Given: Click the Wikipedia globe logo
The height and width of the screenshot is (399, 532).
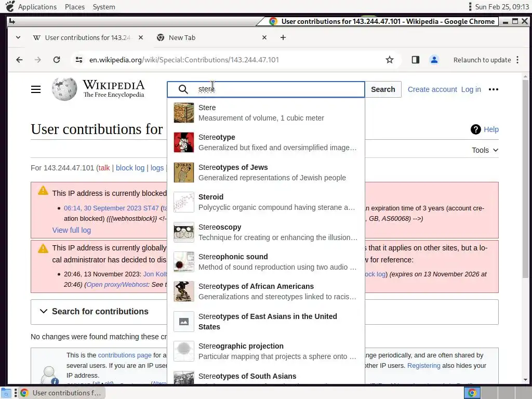Looking at the screenshot, I should click(64, 89).
